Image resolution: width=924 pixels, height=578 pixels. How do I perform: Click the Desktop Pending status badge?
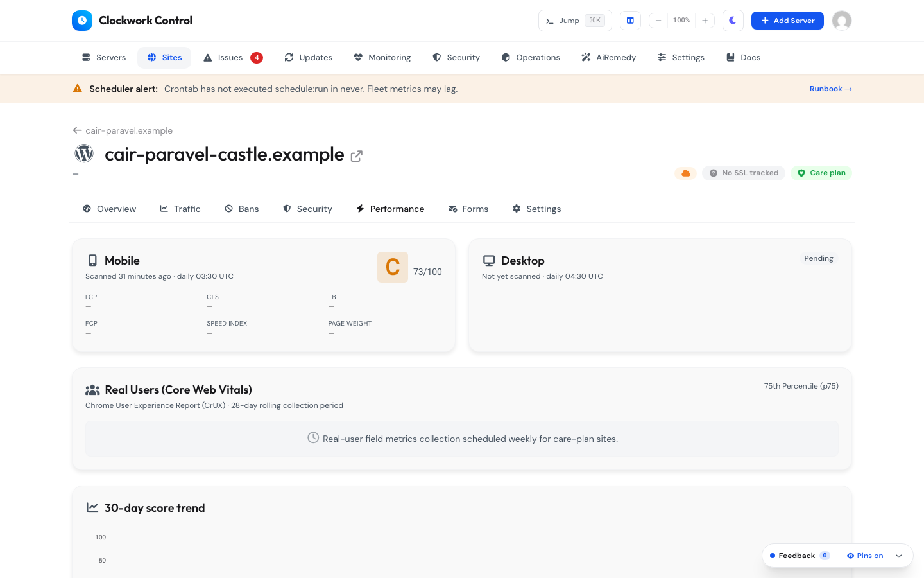click(x=819, y=258)
